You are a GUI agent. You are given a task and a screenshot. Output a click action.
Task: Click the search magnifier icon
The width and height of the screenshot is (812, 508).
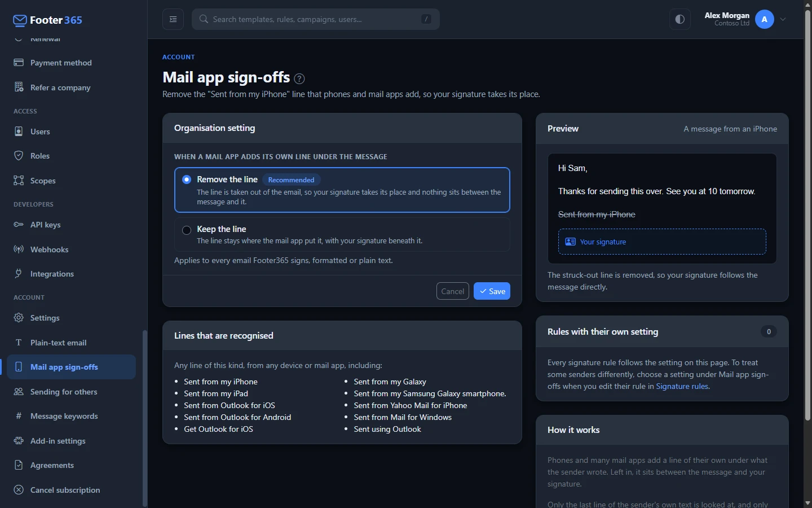click(204, 19)
